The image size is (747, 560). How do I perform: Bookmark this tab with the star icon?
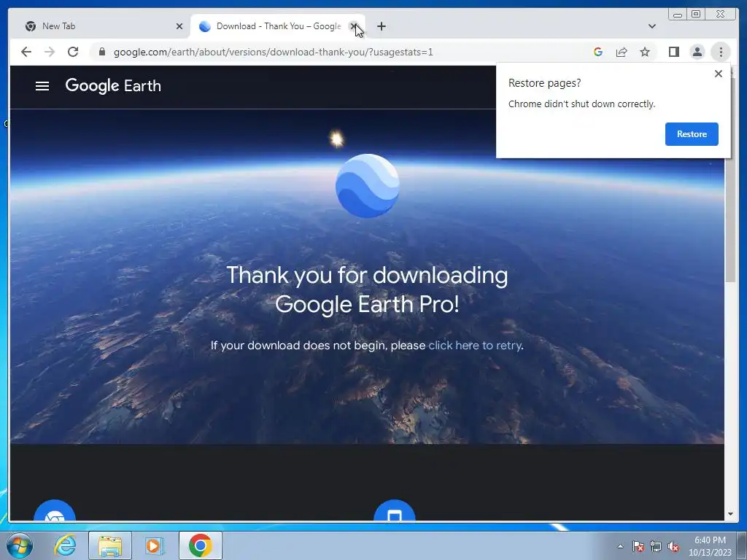coord(645,52)
